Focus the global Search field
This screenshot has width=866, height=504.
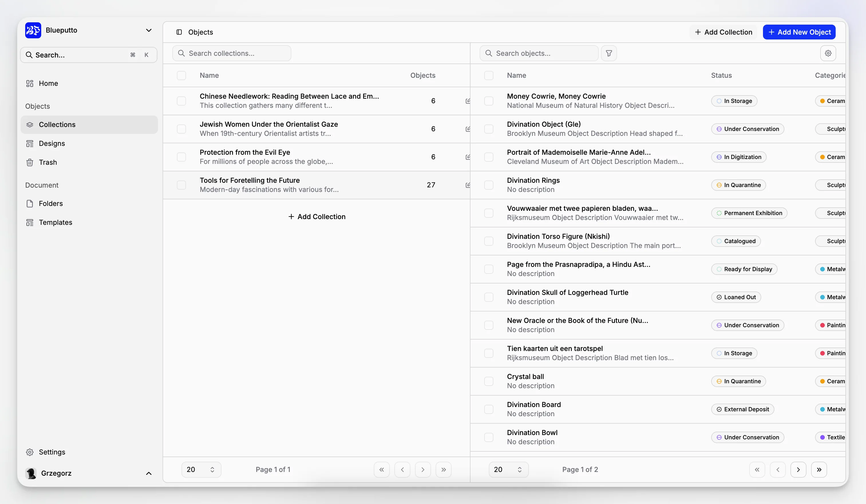[89, 55]
